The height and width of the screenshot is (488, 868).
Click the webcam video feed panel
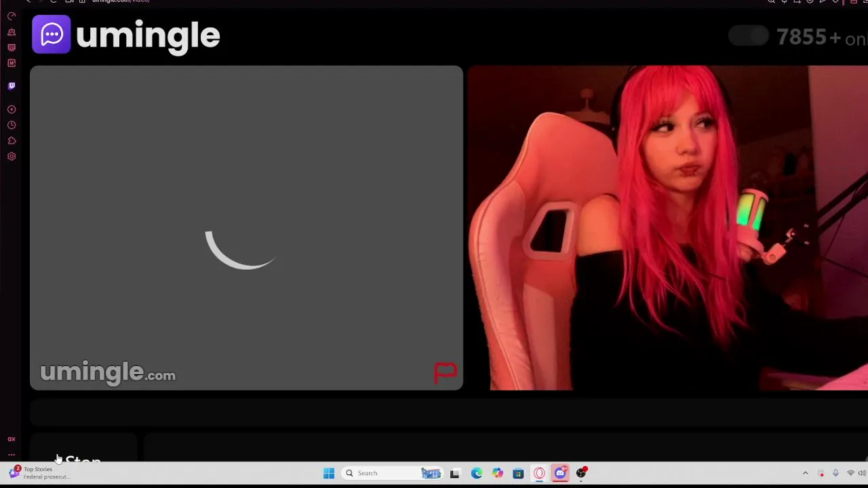[x=668, y=228]
